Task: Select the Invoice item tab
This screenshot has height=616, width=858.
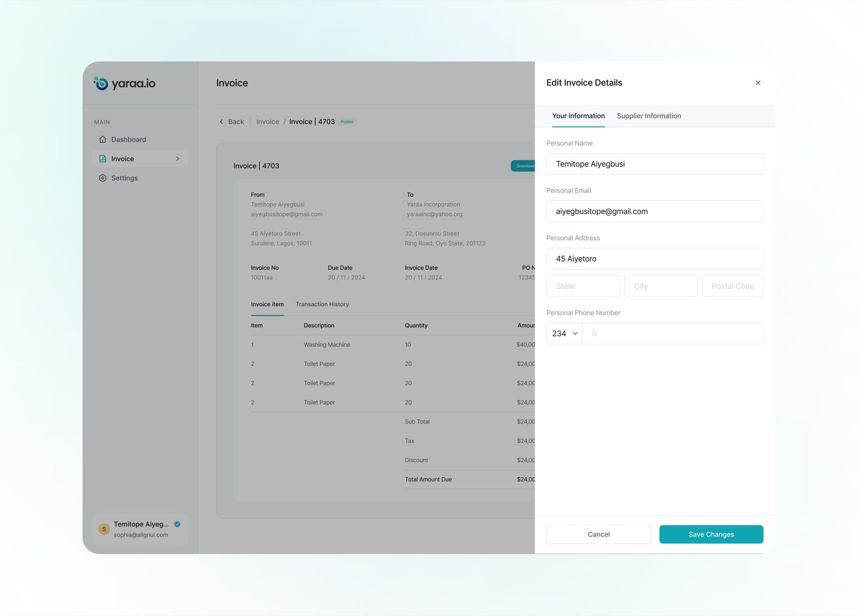Action: [267, 304]
